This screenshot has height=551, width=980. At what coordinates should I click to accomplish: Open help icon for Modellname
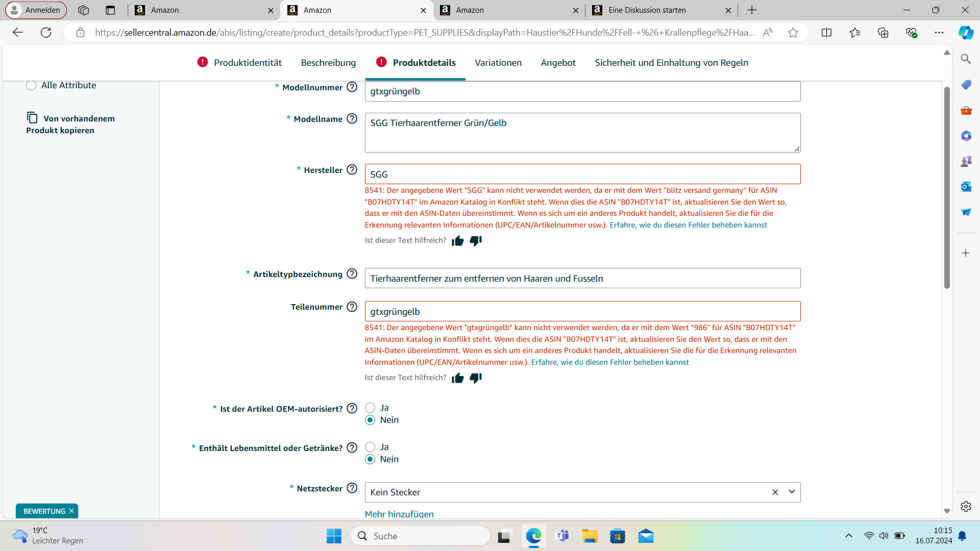(x=352, y=119)
